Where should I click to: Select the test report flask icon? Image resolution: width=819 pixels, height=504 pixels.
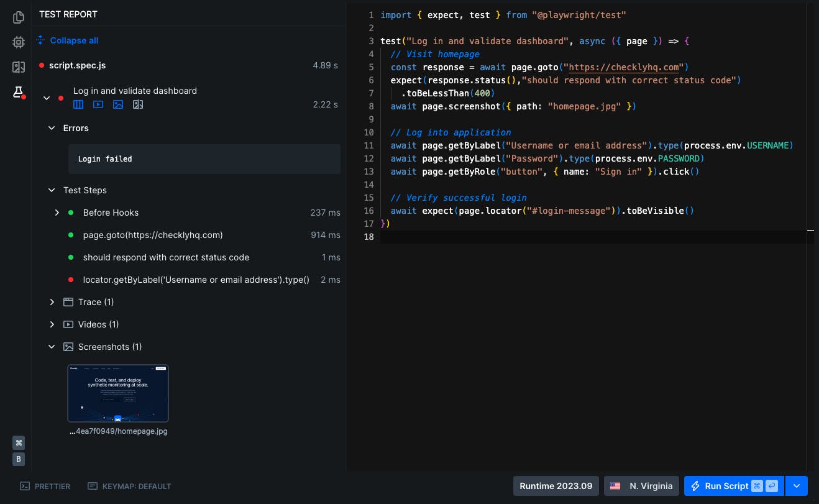pyautogui.click(x=19, y=93)
